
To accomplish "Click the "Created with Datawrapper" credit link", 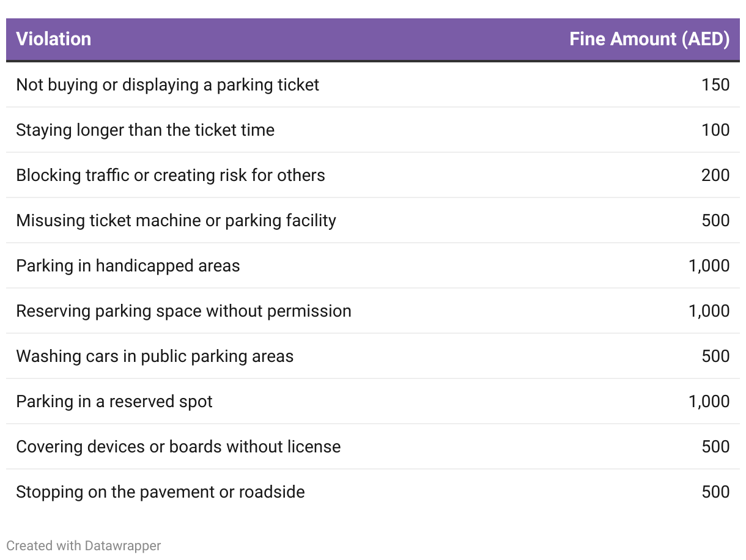I will click(x=83, y=545).
